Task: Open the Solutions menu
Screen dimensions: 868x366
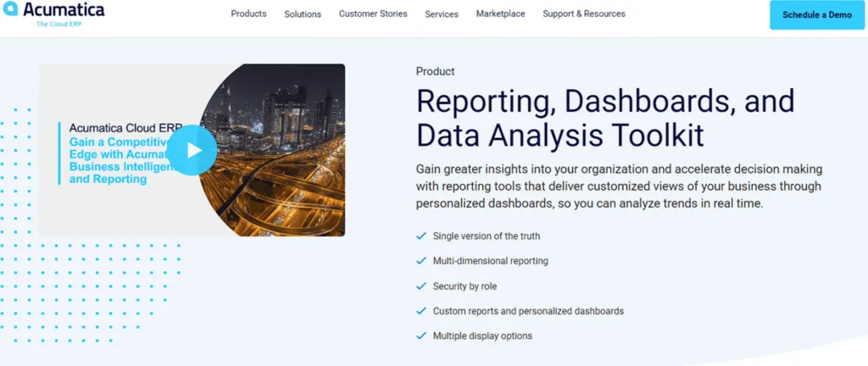Action: tap(303, 14)
